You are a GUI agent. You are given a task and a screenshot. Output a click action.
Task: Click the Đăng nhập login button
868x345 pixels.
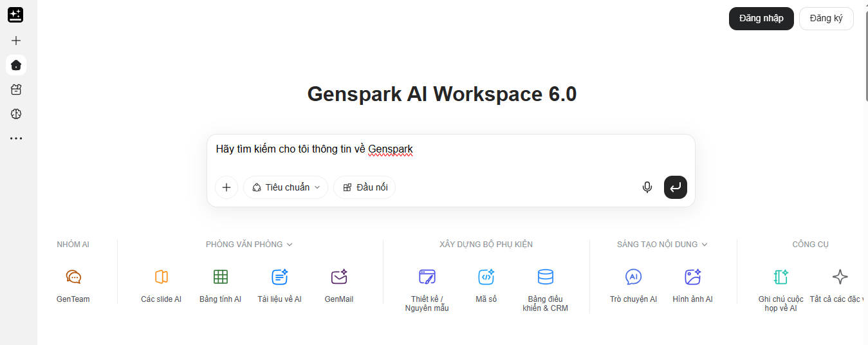761,19
